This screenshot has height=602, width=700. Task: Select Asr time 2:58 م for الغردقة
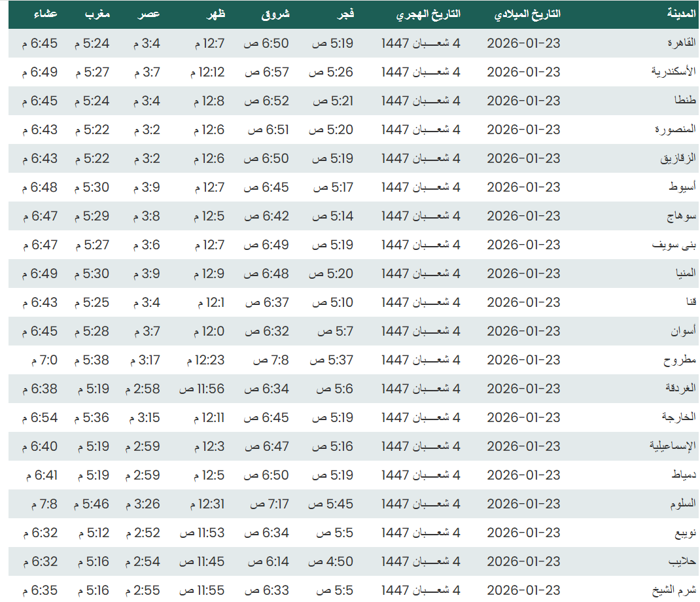143,389
